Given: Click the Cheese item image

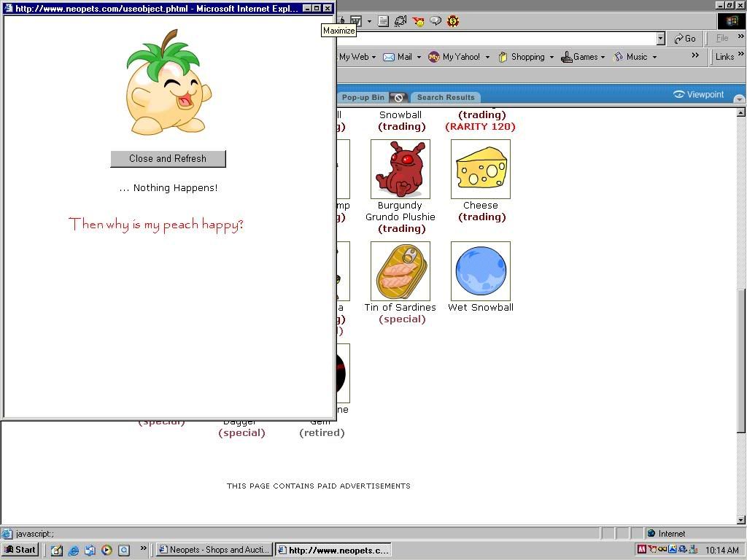Looking at the screenshot, I should pyautogui.click(x=480, y=169).
